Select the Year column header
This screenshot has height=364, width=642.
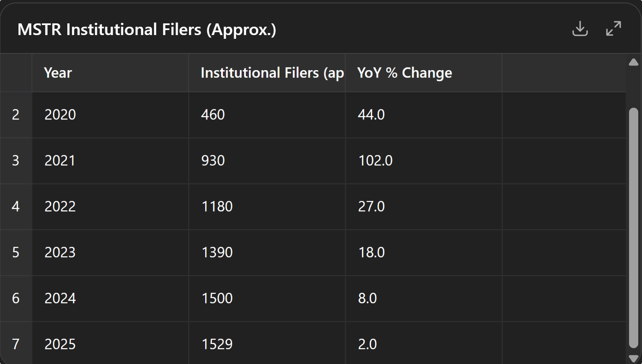click(110, 73)
